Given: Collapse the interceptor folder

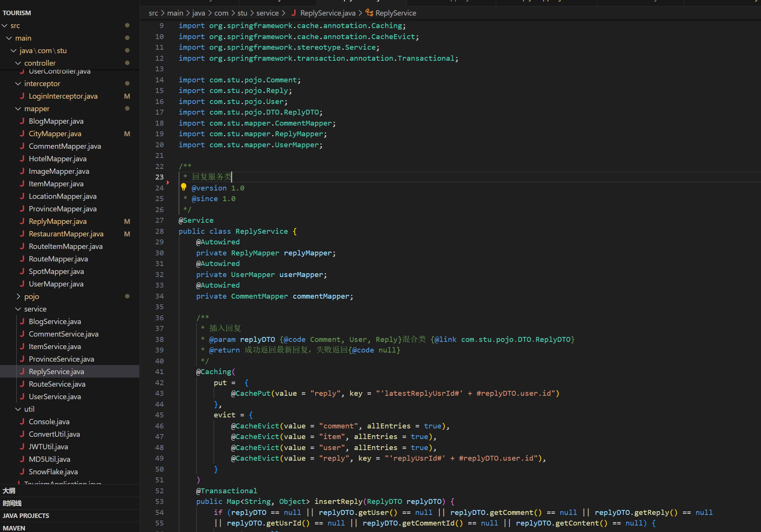Looking at the screenshot, I should click(18, 83).
